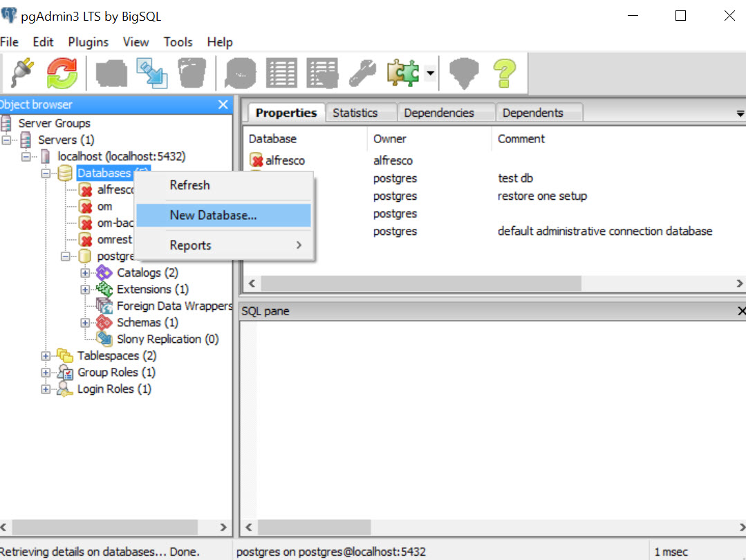Click the green refresh toolbar icon
The image size is (746, 560).
tap(62, 72)
